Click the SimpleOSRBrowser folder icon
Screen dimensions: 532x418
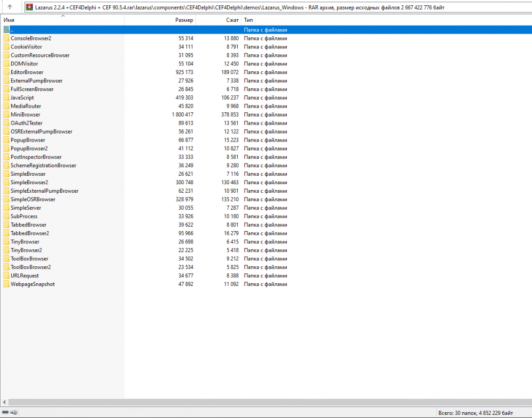(x=6, y=200)
